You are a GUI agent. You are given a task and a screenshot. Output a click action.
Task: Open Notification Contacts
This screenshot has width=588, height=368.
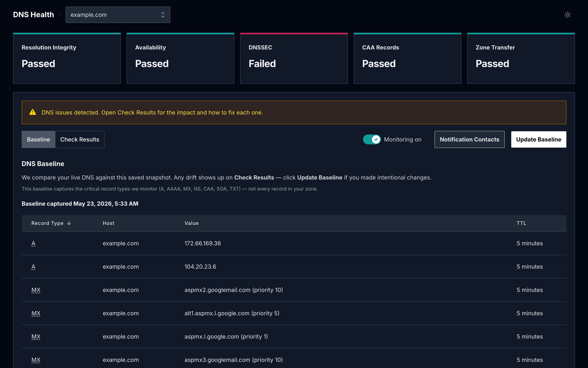(469, 139)
